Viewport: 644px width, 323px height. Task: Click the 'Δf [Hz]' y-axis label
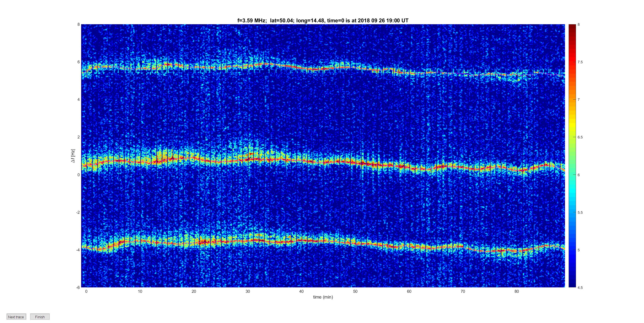point(73,156)
